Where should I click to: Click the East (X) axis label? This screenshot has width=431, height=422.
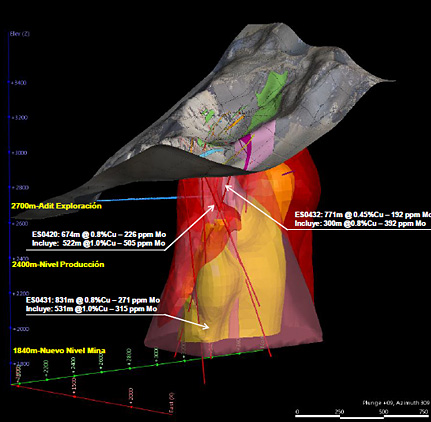[171, 403]
